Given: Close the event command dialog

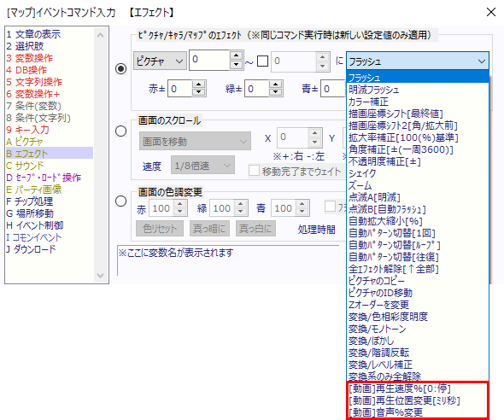Looking at the screenshot, I should [491, 12].
